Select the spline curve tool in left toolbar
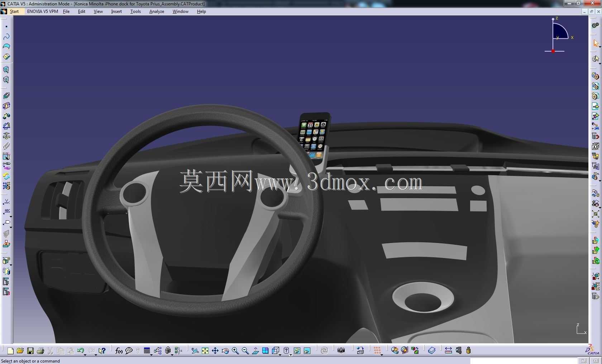Image resolution: width=602 pixels, height=364 pixels. [x=6, y=37]
